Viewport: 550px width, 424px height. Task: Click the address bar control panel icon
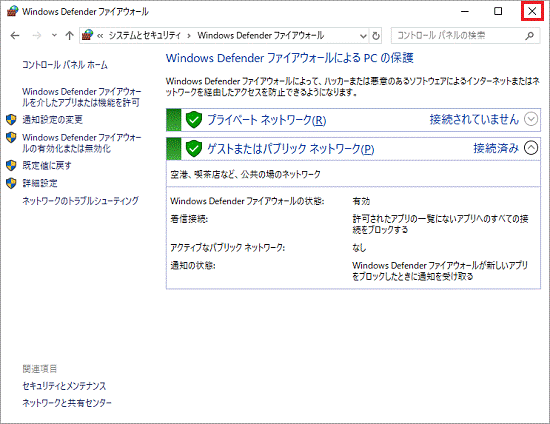(88, 35)
